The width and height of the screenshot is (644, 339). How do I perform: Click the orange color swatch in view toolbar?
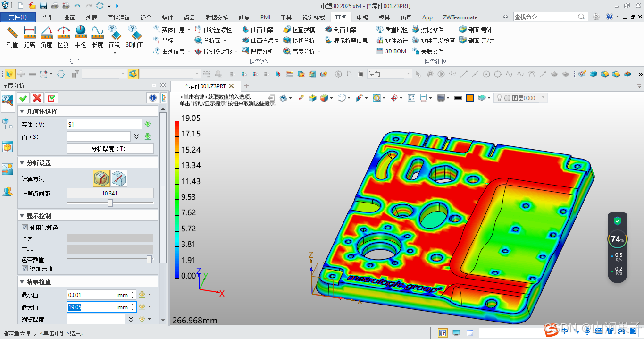(x=470, y=98)
